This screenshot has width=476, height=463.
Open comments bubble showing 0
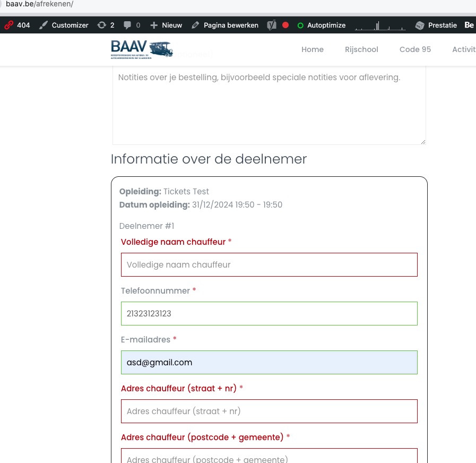(132, 25)
